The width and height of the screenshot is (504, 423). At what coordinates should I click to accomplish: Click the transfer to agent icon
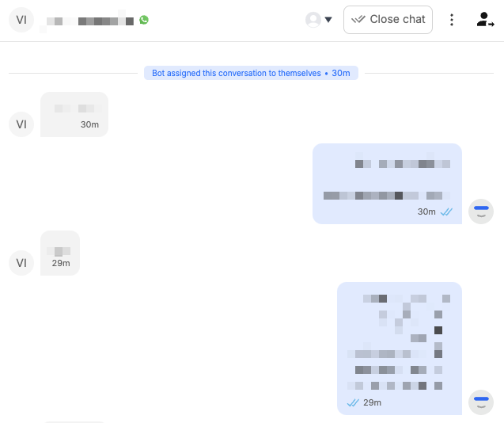click(485, 20)
